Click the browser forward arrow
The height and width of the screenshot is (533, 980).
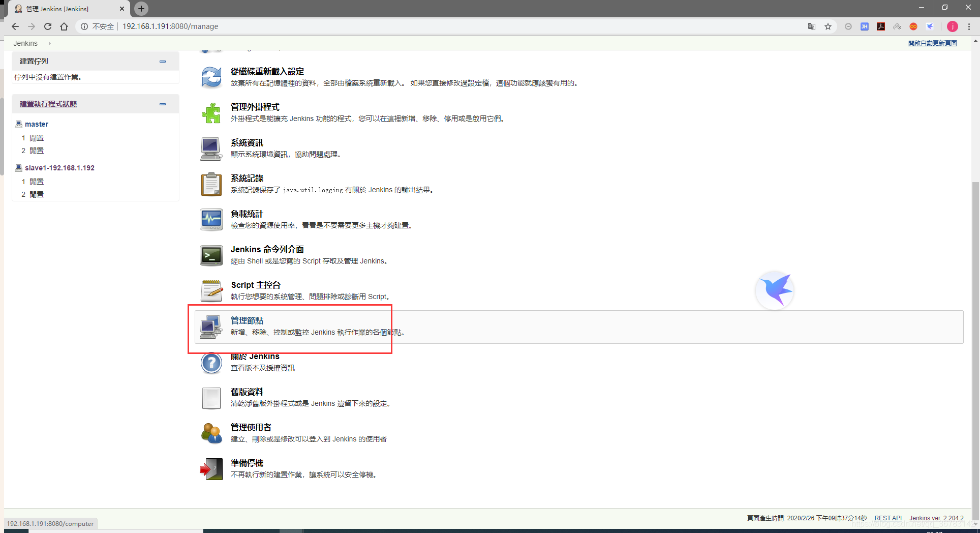[x=32, y=26]
